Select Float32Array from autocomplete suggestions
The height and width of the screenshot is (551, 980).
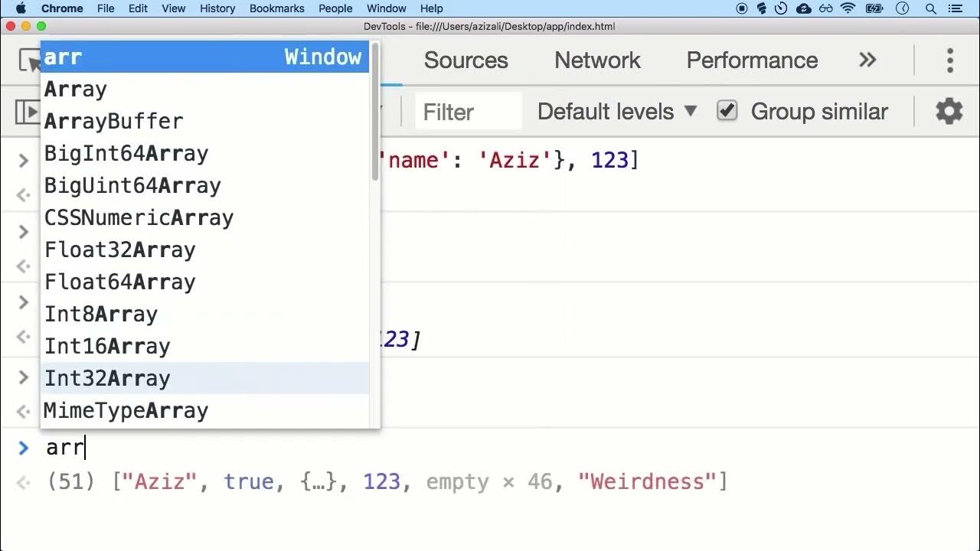click(x=120, y=250)
